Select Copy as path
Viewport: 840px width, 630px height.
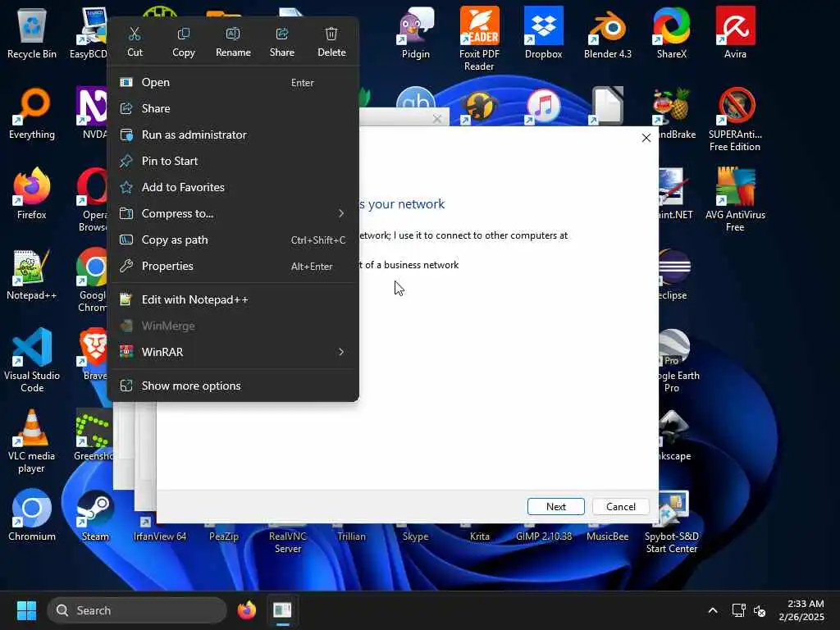coord(233,240)
